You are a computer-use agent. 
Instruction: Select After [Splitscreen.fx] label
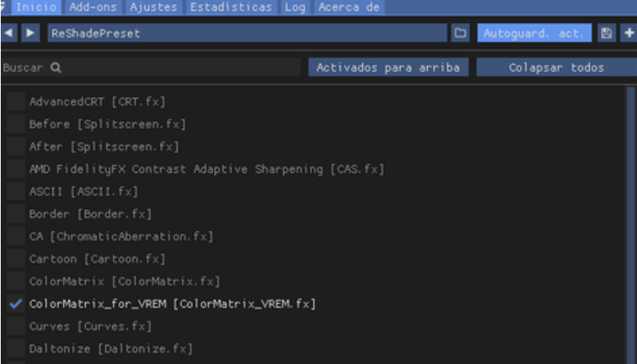(x=104, y=147)
